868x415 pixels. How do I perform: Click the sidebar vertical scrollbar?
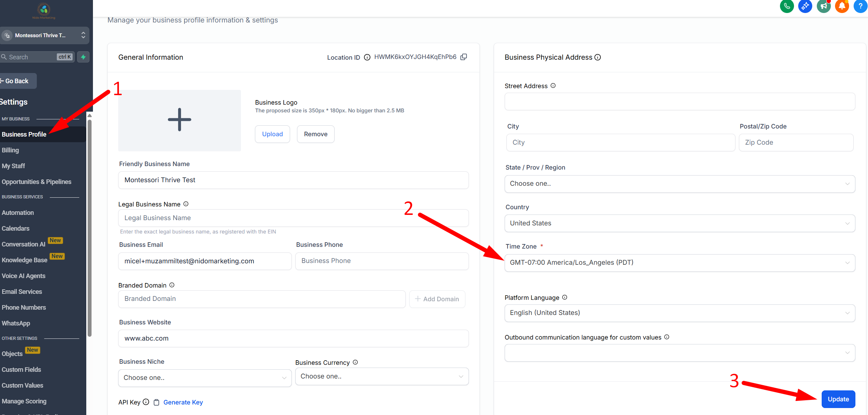pyautogui.click(x=90, y=228)
